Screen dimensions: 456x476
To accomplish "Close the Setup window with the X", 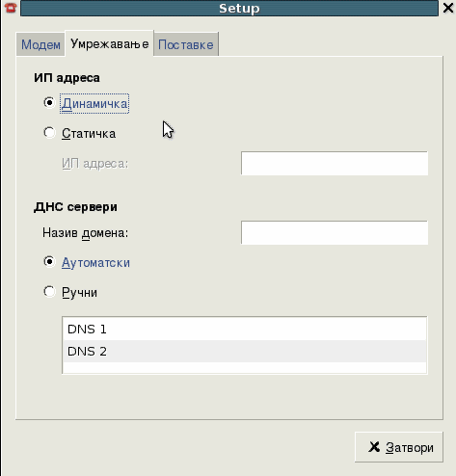I will 448,8.
